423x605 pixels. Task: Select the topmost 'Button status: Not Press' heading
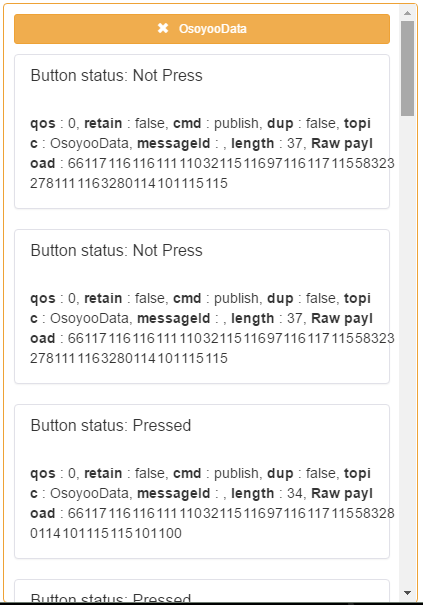pos(117,76)
